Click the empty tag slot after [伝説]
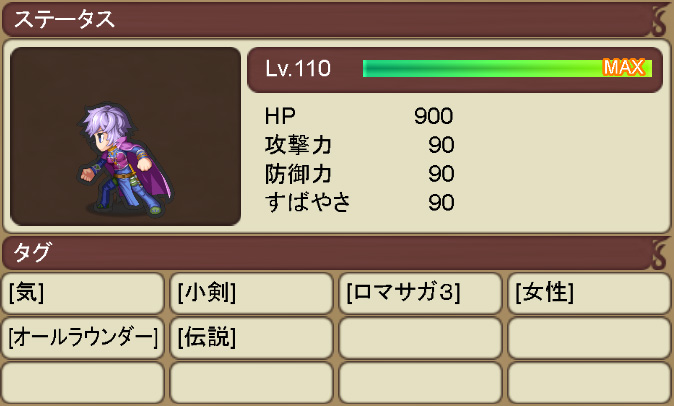The height and width of the screenshot is (406, 674). (x=420, y=338)
